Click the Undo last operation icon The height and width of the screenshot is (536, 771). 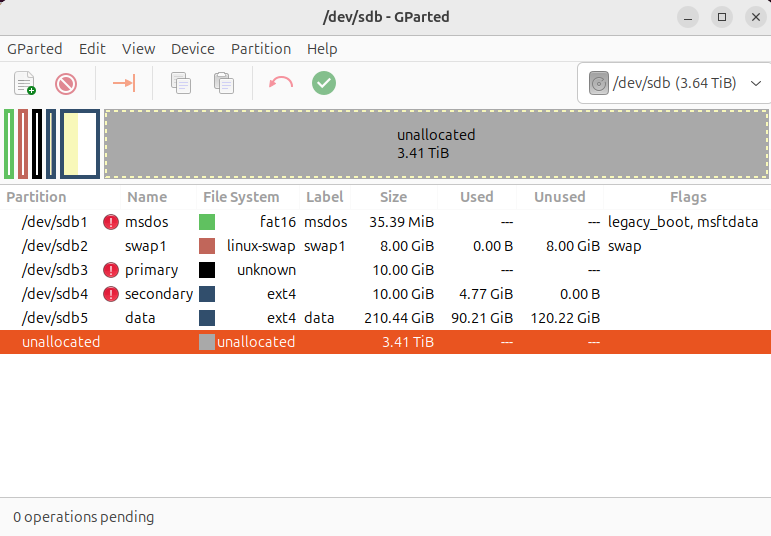(x=281, y=83)
